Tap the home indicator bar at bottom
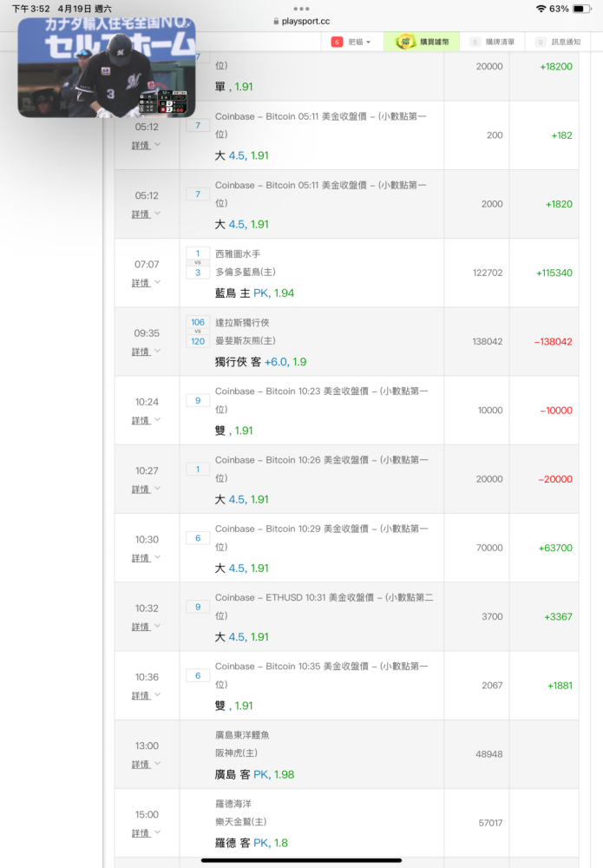Image resolution: width=603 pixels, height=868 pixels. tap(302, 860)
